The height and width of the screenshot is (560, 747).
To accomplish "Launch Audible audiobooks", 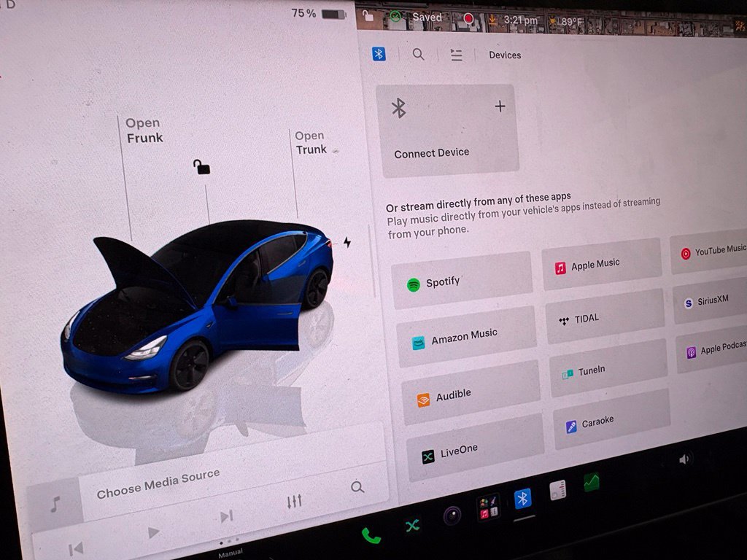I will tap(471, 394).
